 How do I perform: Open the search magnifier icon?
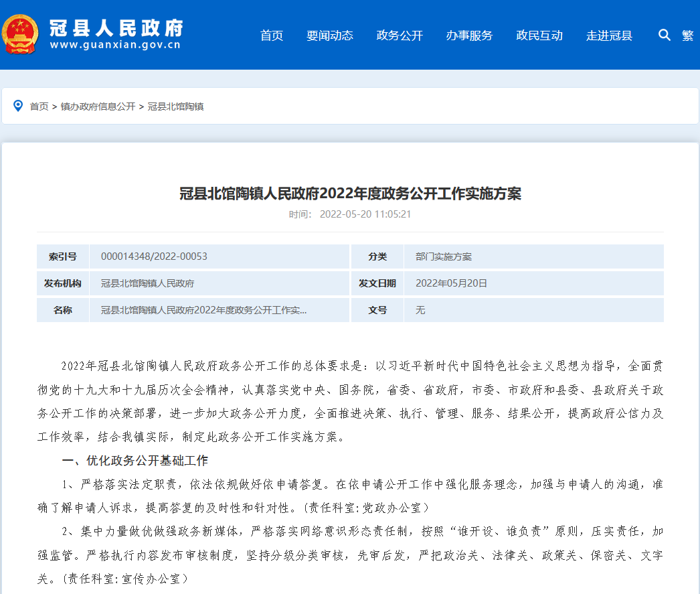[x=665, y=35]
